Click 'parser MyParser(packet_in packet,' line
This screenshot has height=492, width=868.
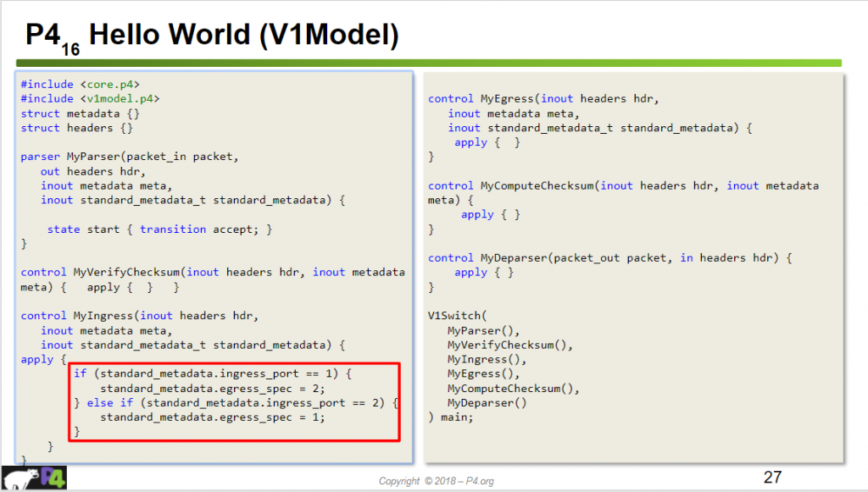pos(130,157)
